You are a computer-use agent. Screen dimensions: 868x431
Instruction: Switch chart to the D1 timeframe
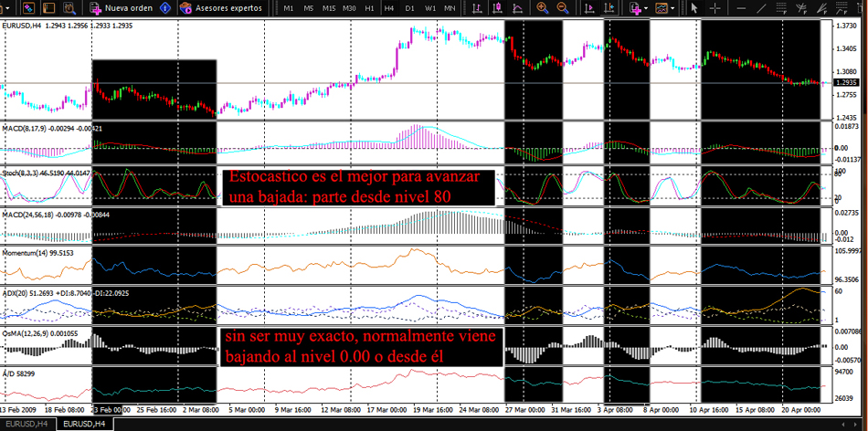tap(409, 8)
